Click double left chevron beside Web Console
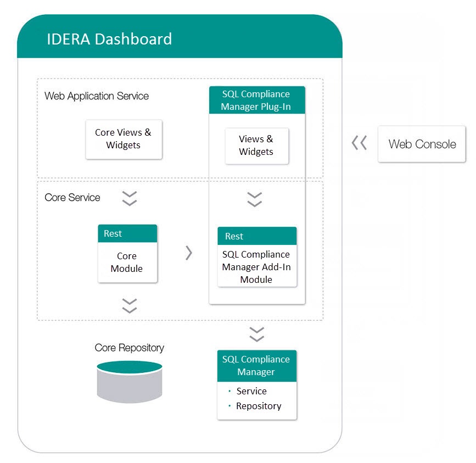The width and height of the screenshot is (476, 463). coord(359,143)
